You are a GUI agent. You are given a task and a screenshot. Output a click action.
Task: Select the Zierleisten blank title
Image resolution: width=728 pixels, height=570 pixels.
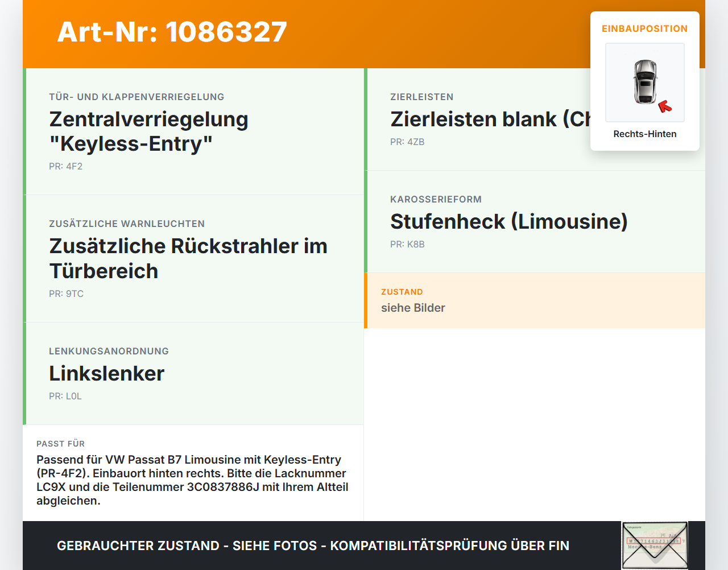tap(490, 119)
